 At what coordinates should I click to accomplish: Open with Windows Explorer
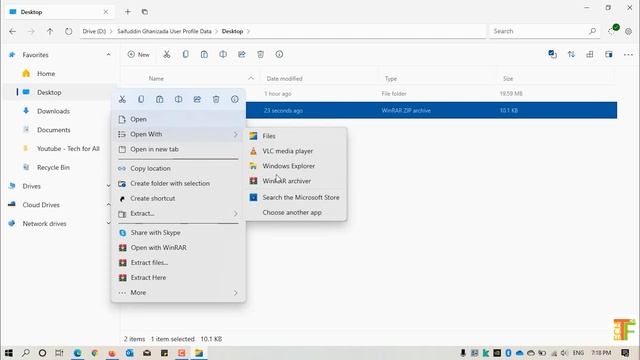[296, 166]
